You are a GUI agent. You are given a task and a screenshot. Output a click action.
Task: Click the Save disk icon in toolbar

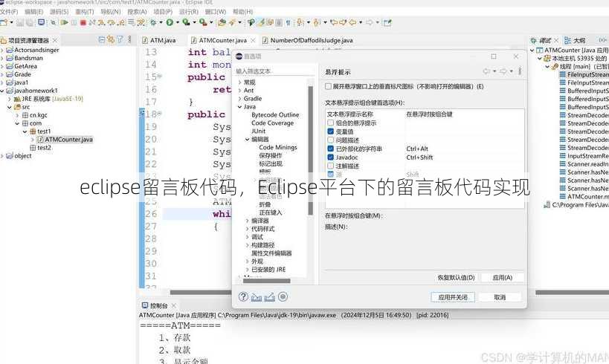click(20, 22)
